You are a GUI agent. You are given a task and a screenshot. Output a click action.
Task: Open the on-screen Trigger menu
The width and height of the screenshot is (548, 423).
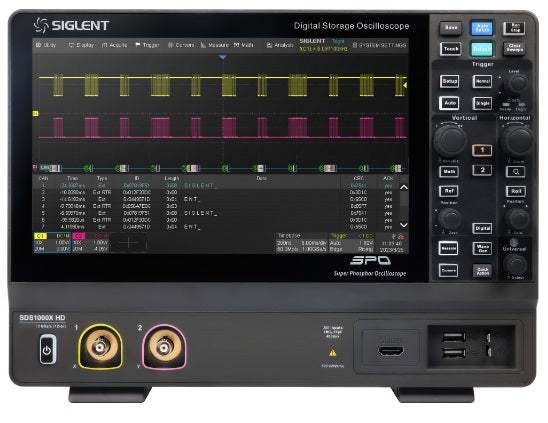click(147, 45)
